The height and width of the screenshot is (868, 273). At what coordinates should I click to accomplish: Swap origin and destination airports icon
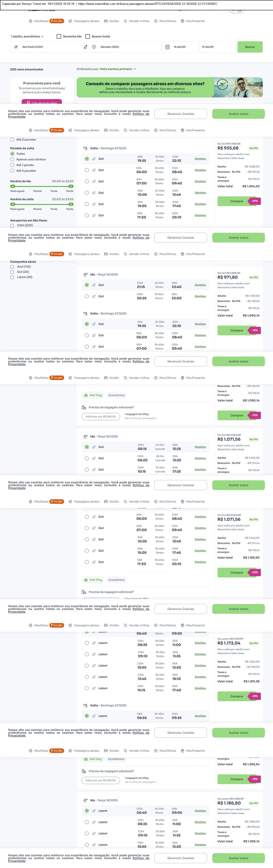[x=86, y=47]
